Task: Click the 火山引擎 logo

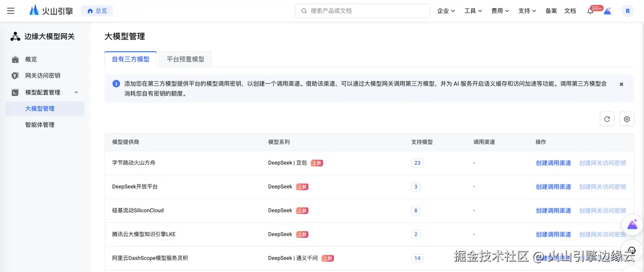Action: 51,11
